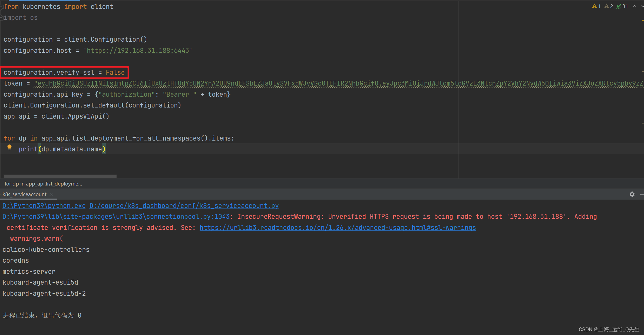Click '"Bearer "' string in api_key line
The image size is (644, 335).
[x=180, y=95]
